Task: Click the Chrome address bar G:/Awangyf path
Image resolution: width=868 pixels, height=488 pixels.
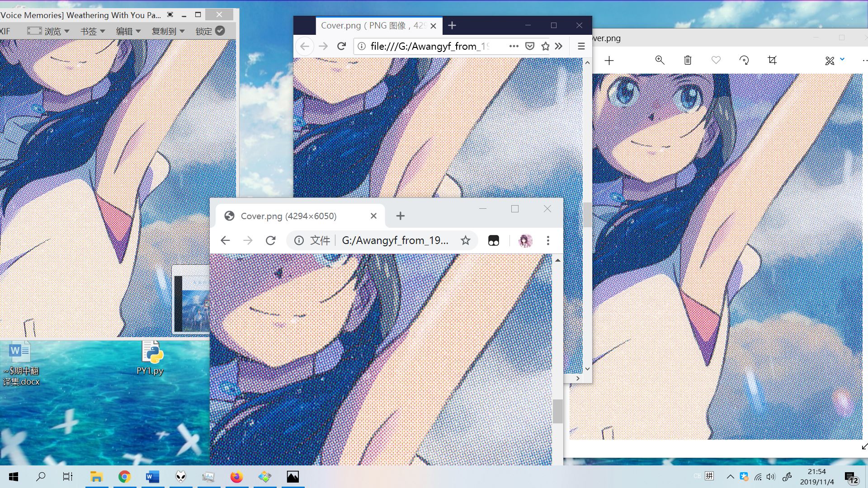Action: click(395, 240)
